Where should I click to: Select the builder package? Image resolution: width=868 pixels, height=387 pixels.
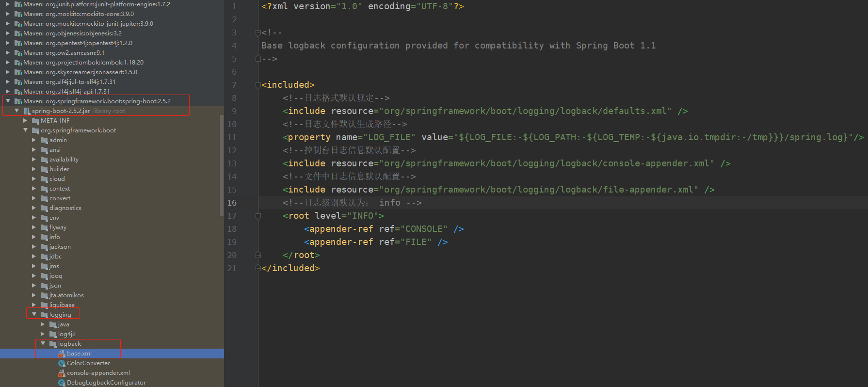(x=59, y=169)
